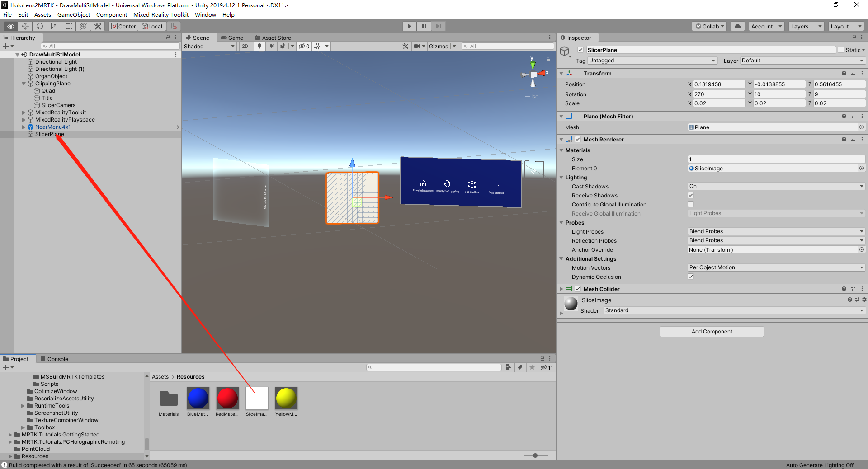The height and width of the screenshot is (469, 868).
Task: Open the GameObject menu
Action: 73,14
